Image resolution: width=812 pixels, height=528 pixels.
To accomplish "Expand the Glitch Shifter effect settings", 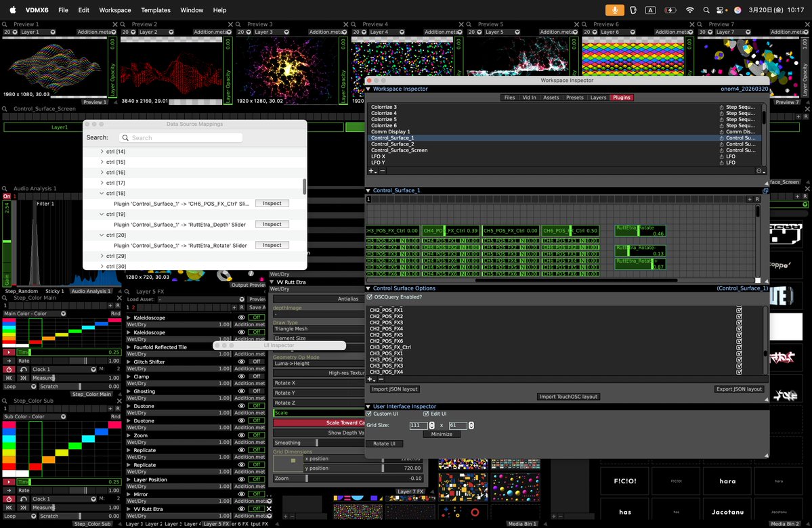I will tap(129, 362).
